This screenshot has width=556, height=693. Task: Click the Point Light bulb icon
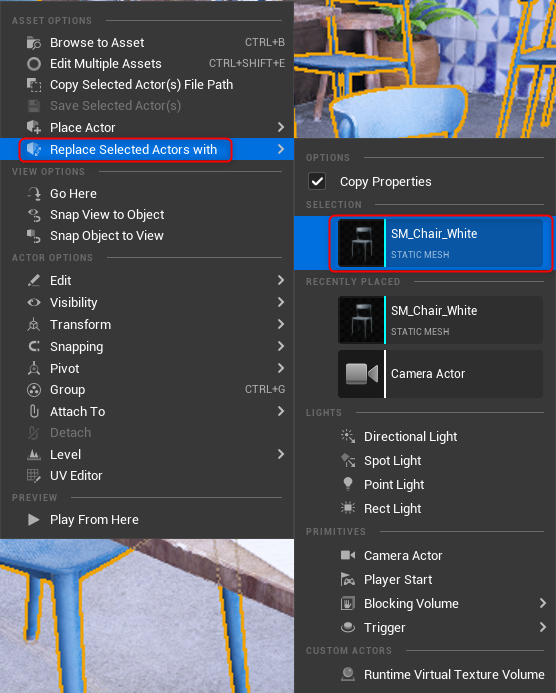pyautogui.click(x=348, y=484)
